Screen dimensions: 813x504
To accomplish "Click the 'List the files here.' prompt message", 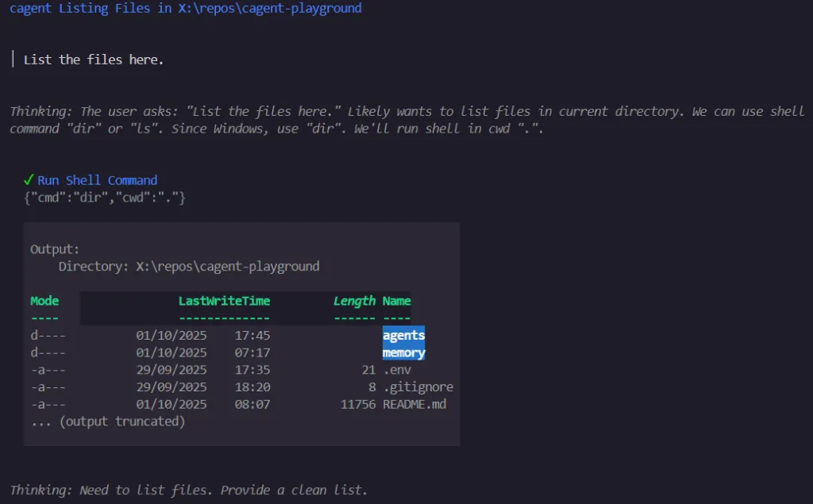I will point(94,60).
